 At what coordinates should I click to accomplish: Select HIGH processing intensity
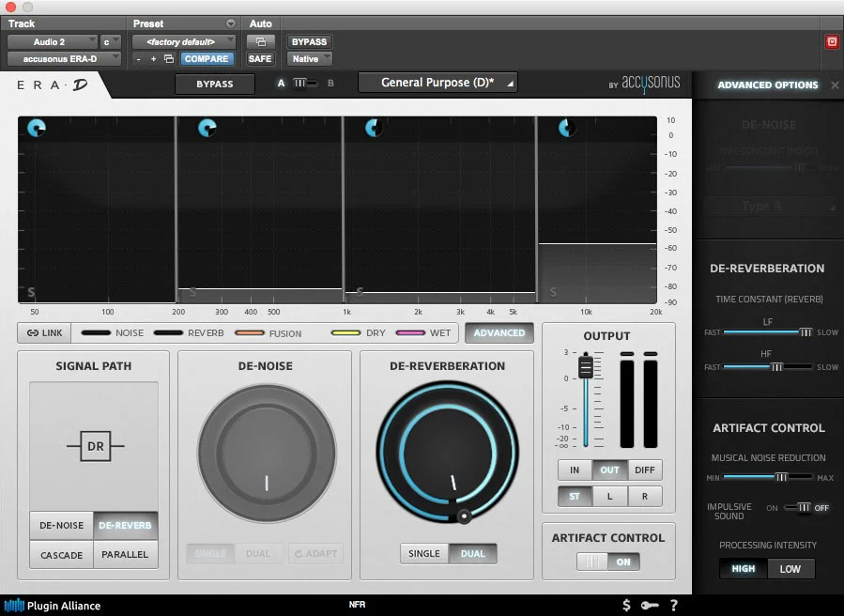[x=744, y=569]
